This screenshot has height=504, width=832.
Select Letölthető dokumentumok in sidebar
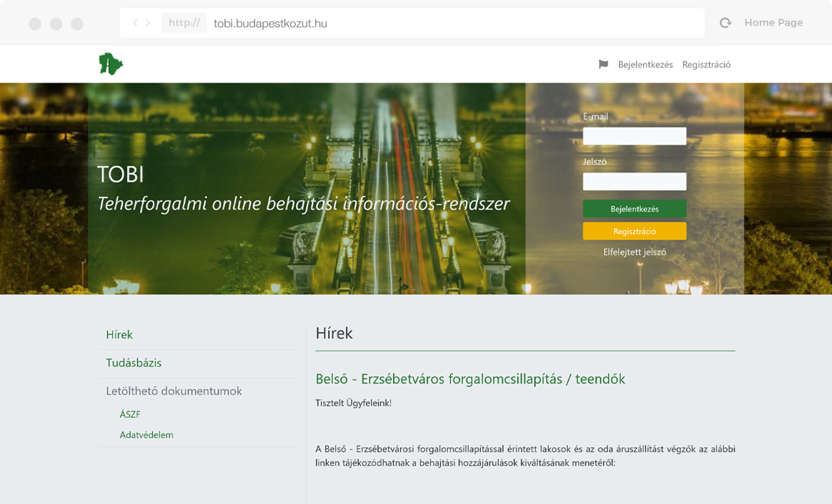click(174, 391)
